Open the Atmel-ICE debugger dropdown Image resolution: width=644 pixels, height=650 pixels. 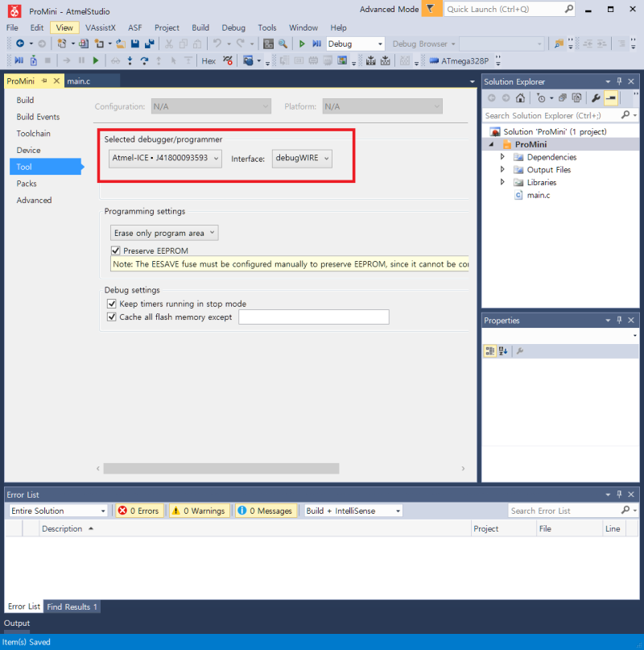coord(165,159)
